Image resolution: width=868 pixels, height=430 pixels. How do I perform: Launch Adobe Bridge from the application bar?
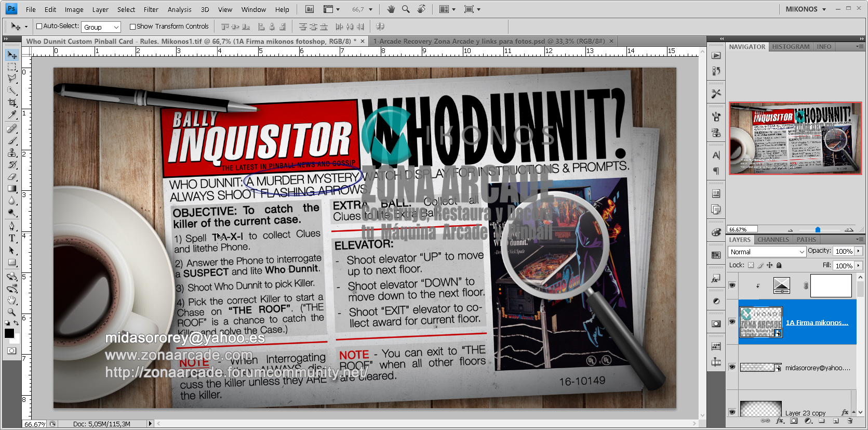tap(310, 9)
